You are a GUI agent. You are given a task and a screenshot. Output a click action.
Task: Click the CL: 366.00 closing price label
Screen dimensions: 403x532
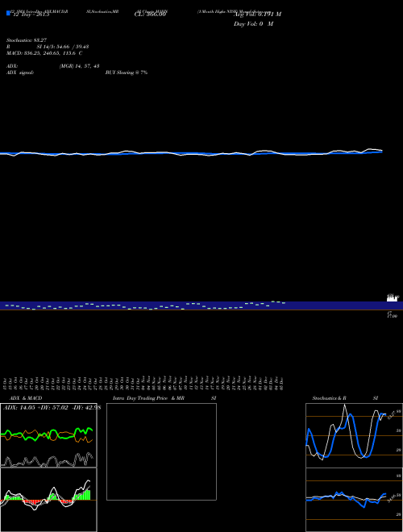point(150,15)
